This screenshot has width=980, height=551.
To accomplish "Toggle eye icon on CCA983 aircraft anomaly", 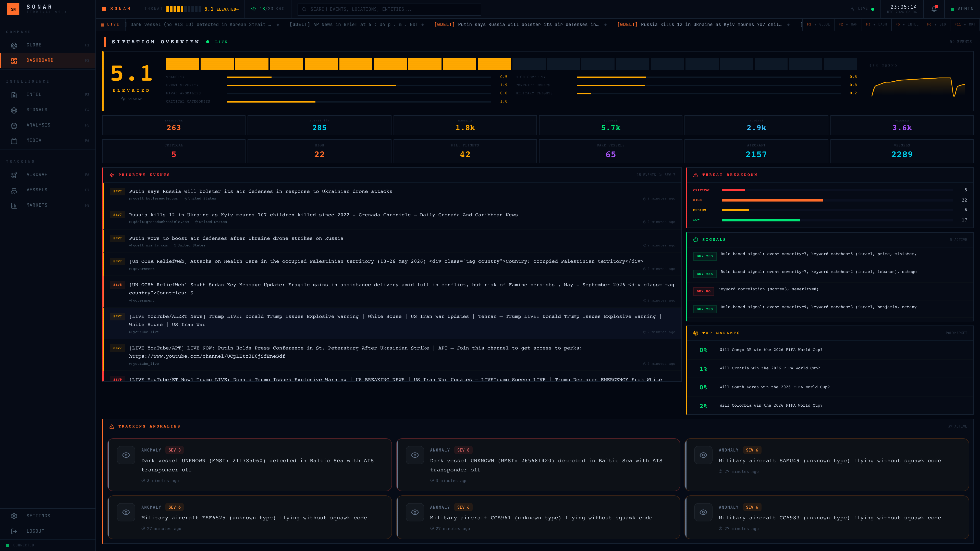I will 703,512.
